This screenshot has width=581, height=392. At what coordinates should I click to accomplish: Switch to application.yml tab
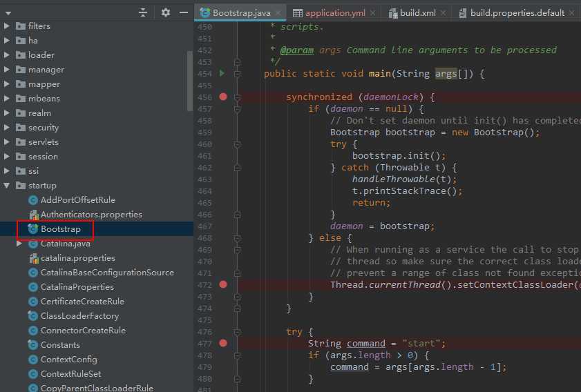pyautogui.click(x=335, y=13)
